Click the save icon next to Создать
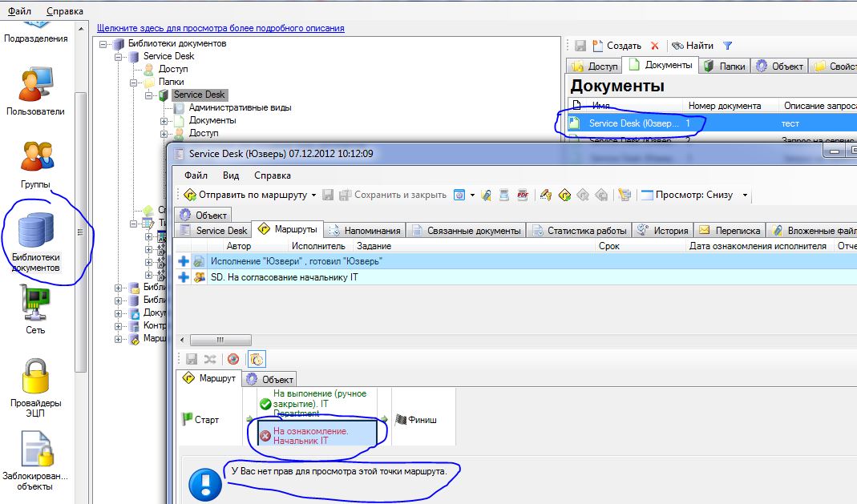 (x=580, y=46)
